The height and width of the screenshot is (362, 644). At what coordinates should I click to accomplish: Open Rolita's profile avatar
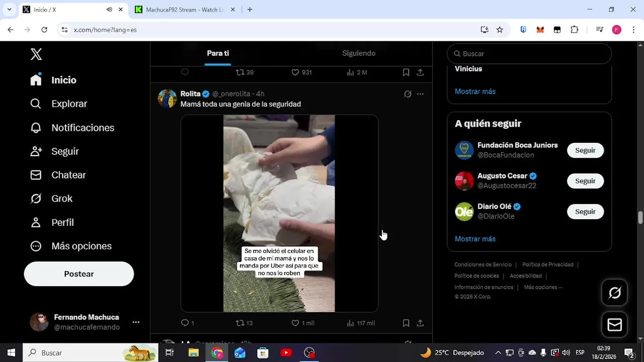coord(167,99)
